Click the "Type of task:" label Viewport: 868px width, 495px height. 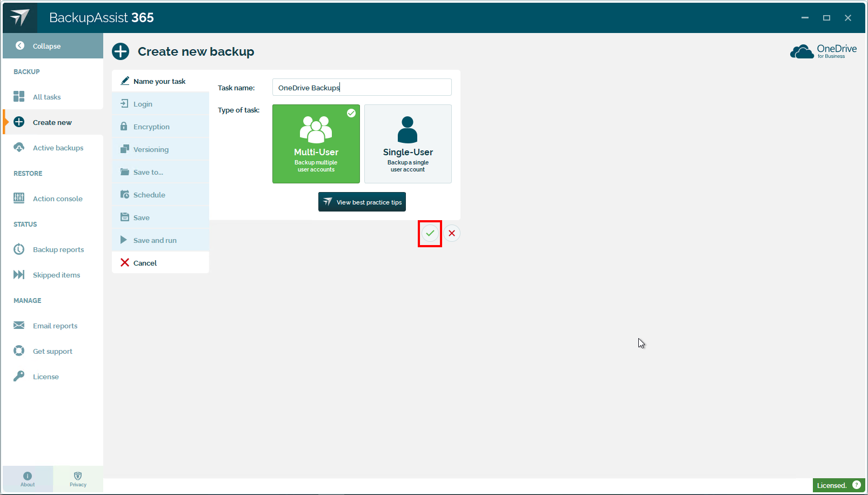tap(238, 110)
